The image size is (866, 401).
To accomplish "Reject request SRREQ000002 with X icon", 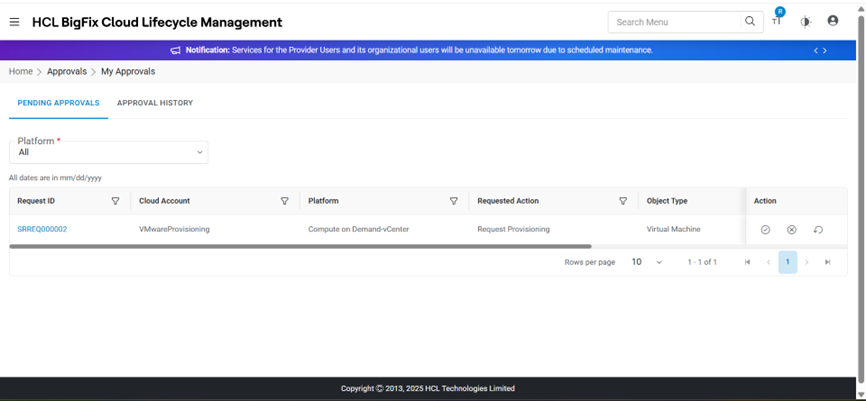I will pyautogui.click(x=791, y=229).
